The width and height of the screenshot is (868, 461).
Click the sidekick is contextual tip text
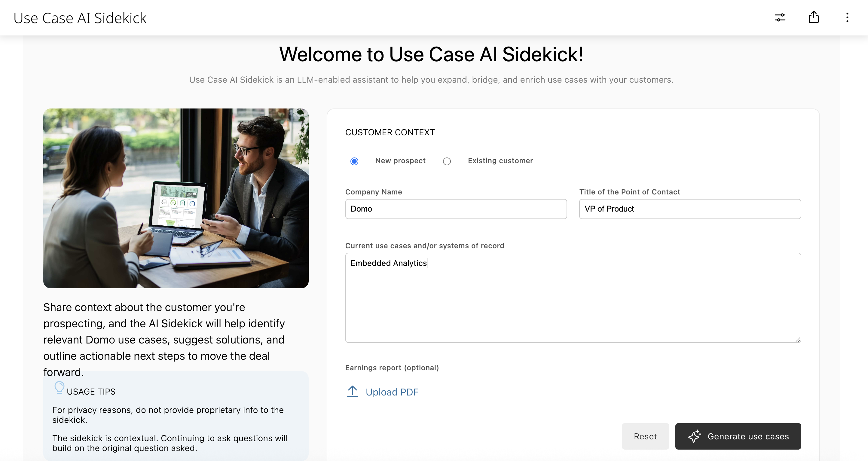tap(170, 443)
